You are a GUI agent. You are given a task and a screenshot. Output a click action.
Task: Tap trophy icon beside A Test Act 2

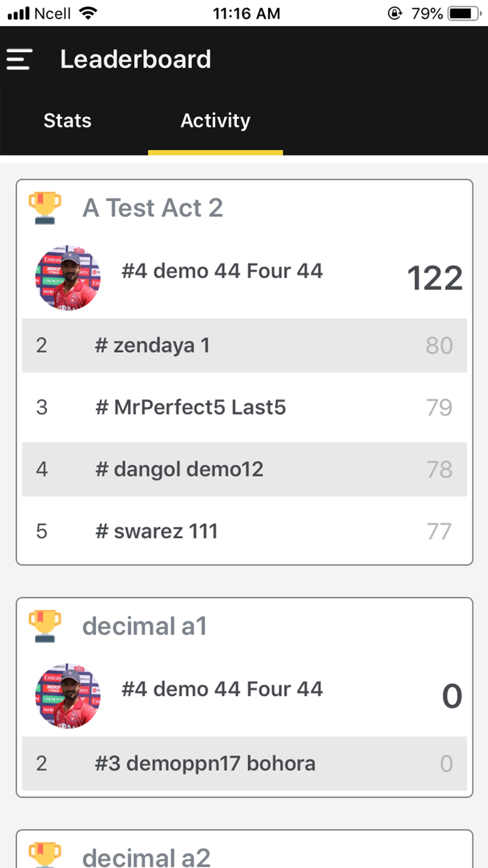tap(45, 208)
